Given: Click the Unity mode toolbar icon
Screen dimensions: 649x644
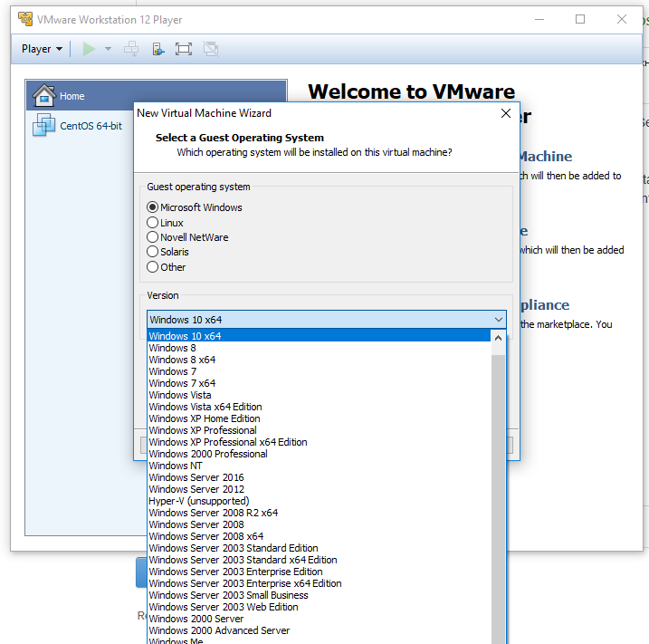Looking at the screenshot, I should [x=211, y=49].
